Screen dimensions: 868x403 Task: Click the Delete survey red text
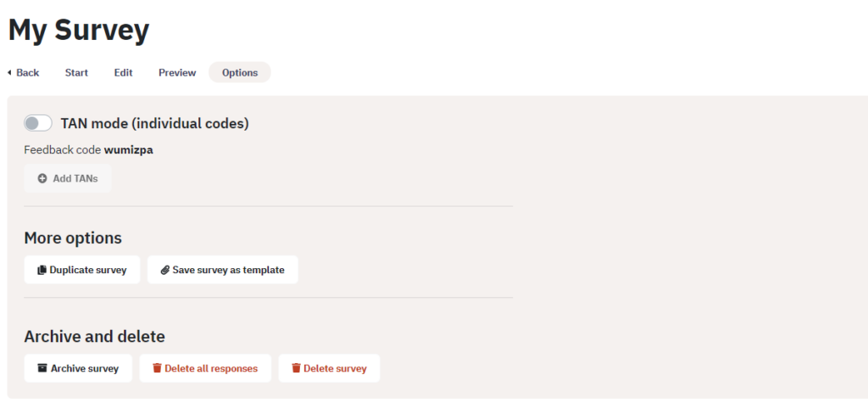click(335, 368)
